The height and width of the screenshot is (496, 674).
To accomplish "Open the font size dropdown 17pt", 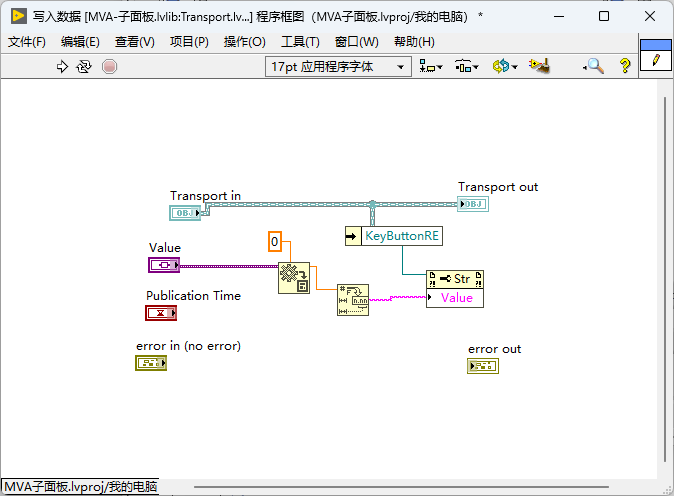I will (x=338, y=67).
